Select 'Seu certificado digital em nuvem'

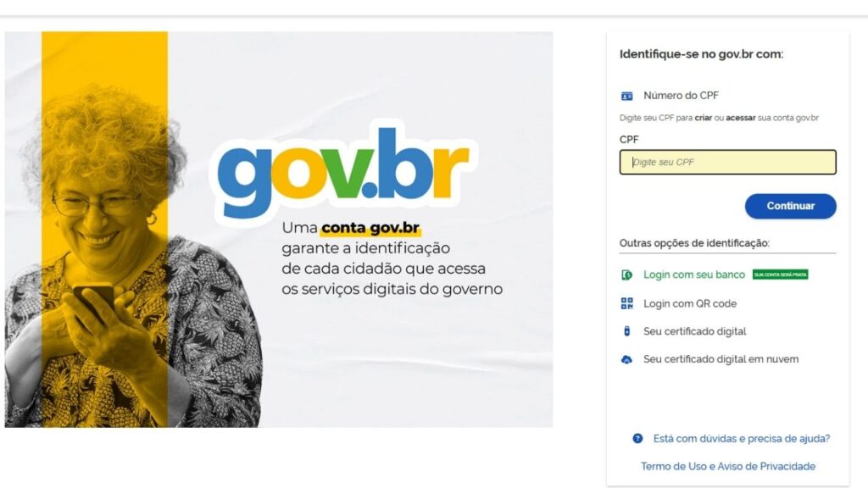(721, 359)
